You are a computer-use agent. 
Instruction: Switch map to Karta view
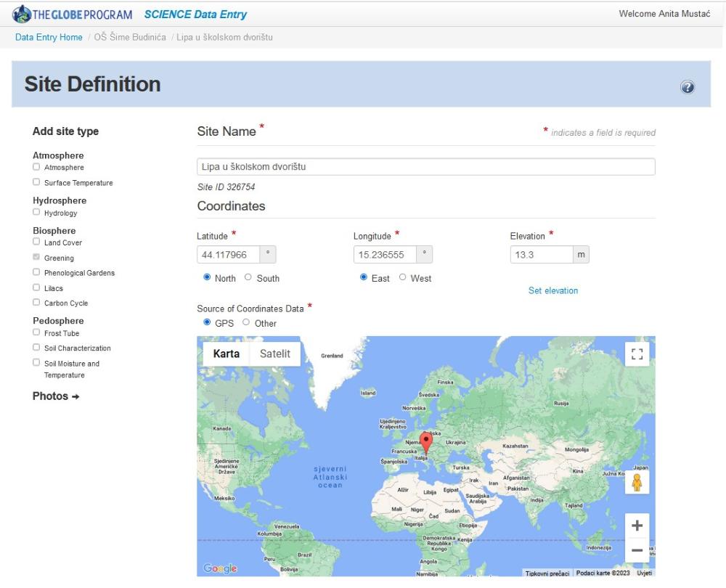pos(227,354)
